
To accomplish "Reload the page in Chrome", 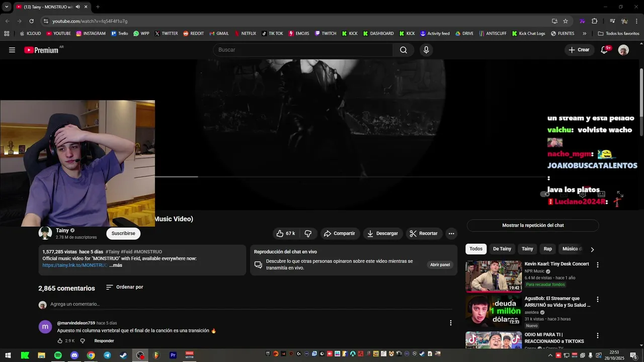I will tap(31, 21).
